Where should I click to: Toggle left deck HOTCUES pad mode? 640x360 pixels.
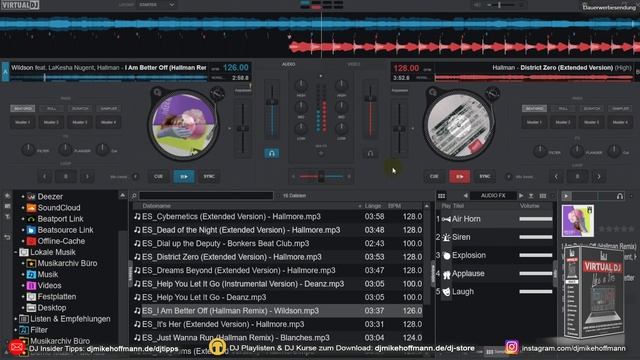point(23,109)
